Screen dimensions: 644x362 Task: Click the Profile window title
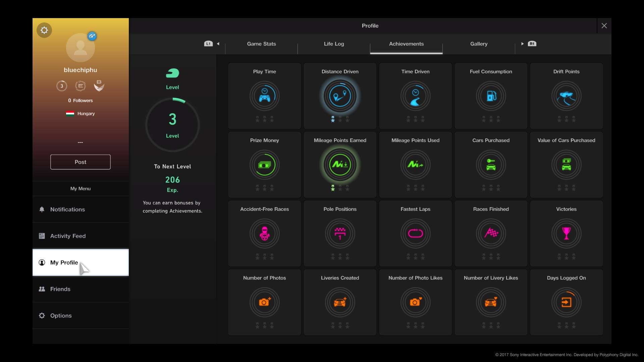tap(370, 26)
